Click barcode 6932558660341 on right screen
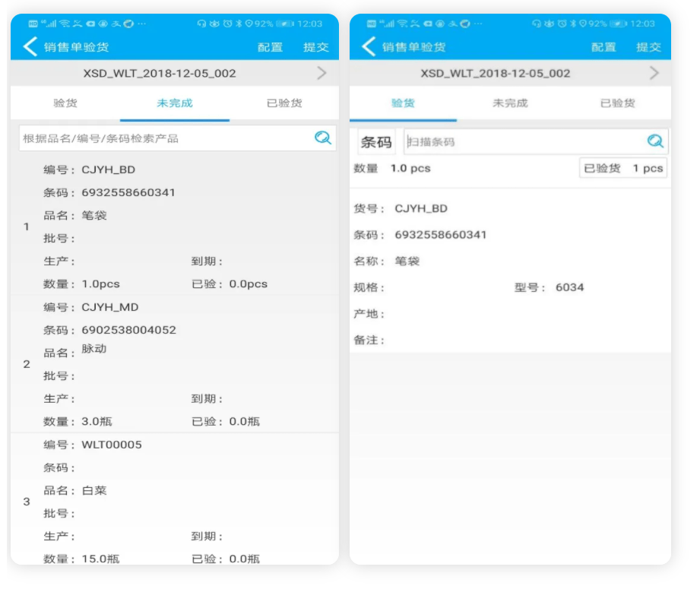The width and height of the screenshot is (700, 589). point(441,235)
